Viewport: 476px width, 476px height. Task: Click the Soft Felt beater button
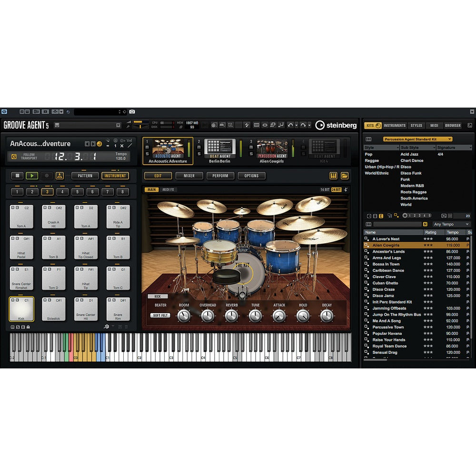point(159,315)
